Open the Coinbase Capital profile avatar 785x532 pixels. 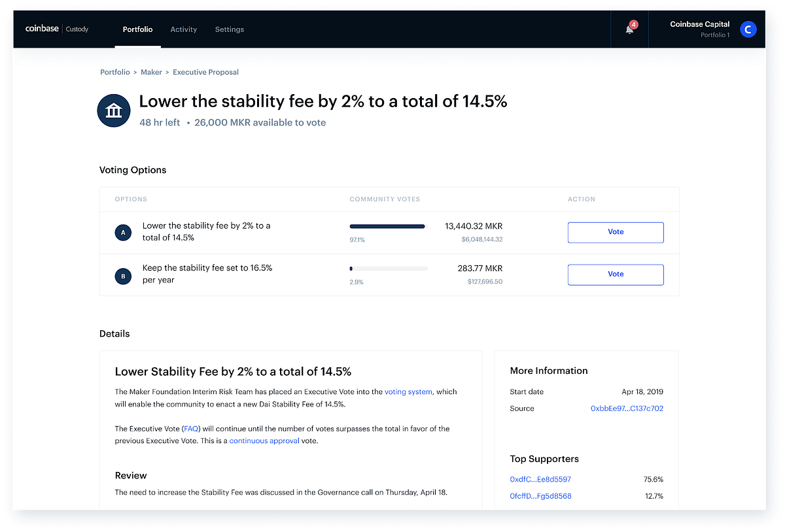coord(748,29)
